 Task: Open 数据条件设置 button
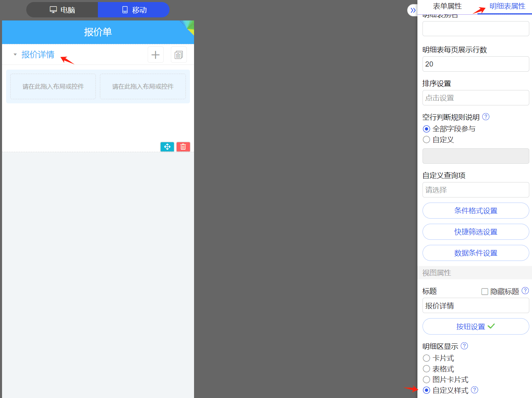[476, 253]
